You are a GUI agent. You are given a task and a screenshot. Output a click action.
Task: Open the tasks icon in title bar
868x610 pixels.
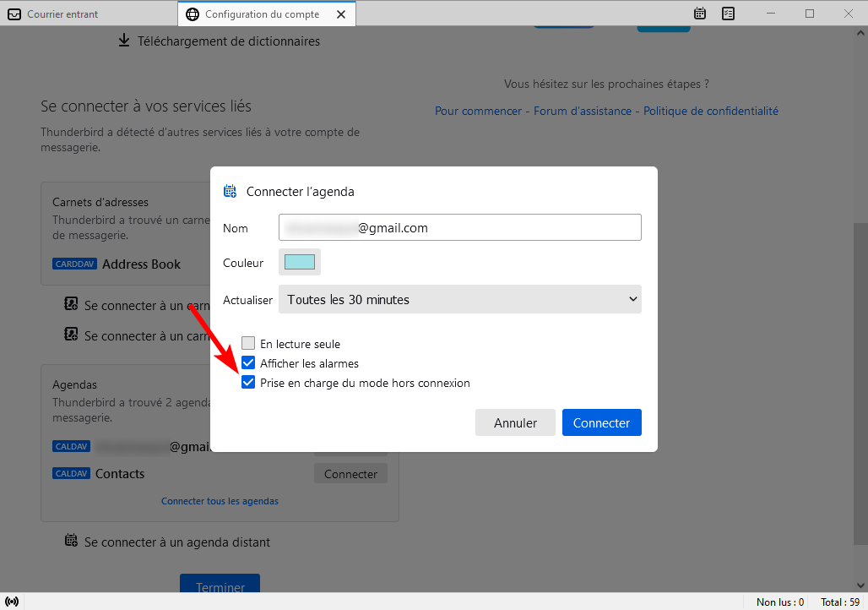[x=728, y=14]
